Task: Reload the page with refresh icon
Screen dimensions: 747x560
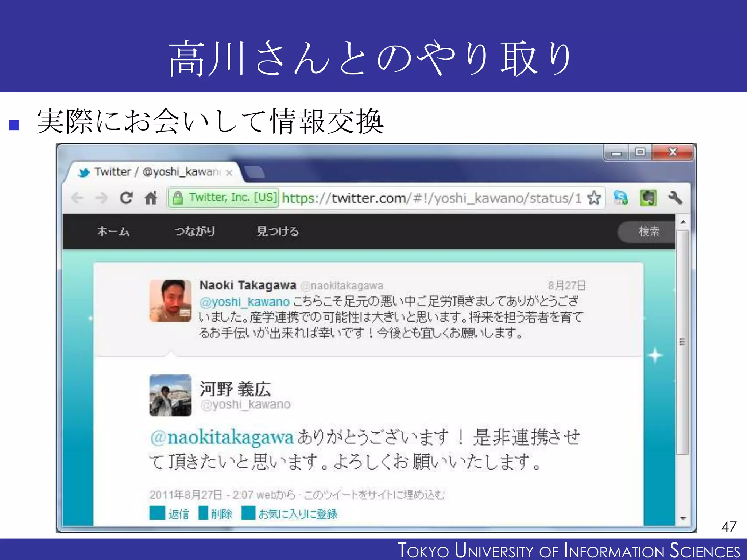Action: [126, 198]
